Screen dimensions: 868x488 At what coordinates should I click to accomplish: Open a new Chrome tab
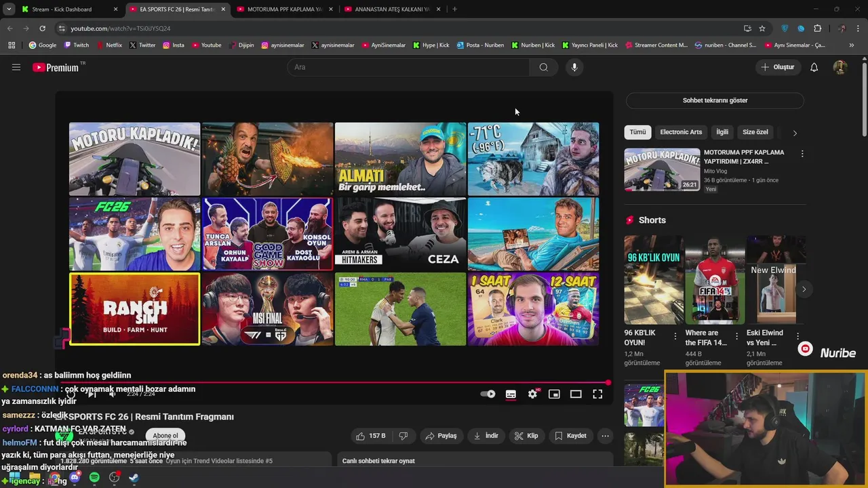point(454,9)
